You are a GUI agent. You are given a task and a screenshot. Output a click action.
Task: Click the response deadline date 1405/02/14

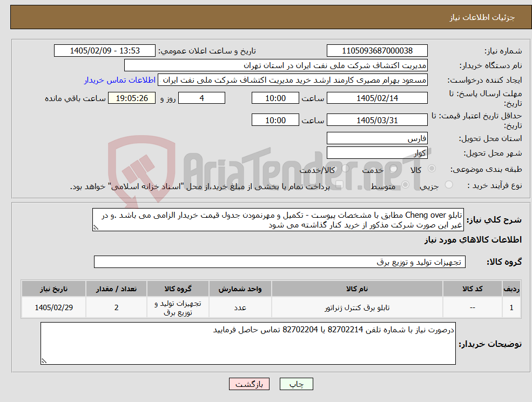[377, 98]
